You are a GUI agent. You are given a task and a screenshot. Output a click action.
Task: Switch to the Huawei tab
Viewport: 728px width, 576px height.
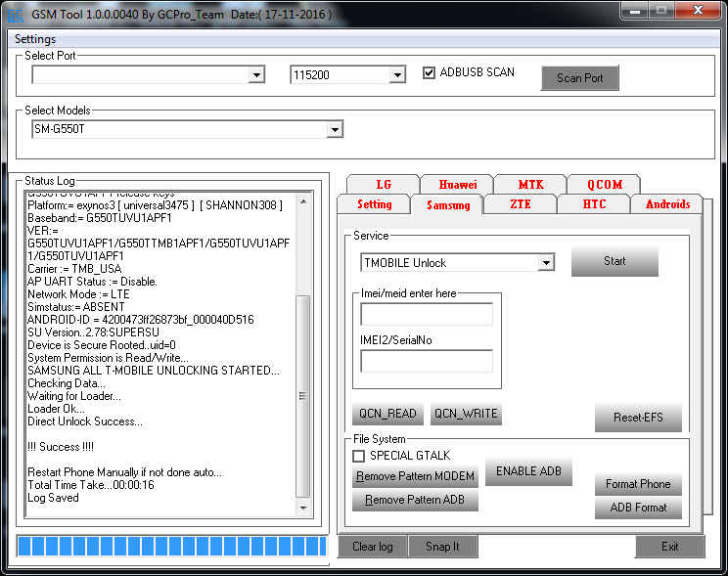(458, 184)
